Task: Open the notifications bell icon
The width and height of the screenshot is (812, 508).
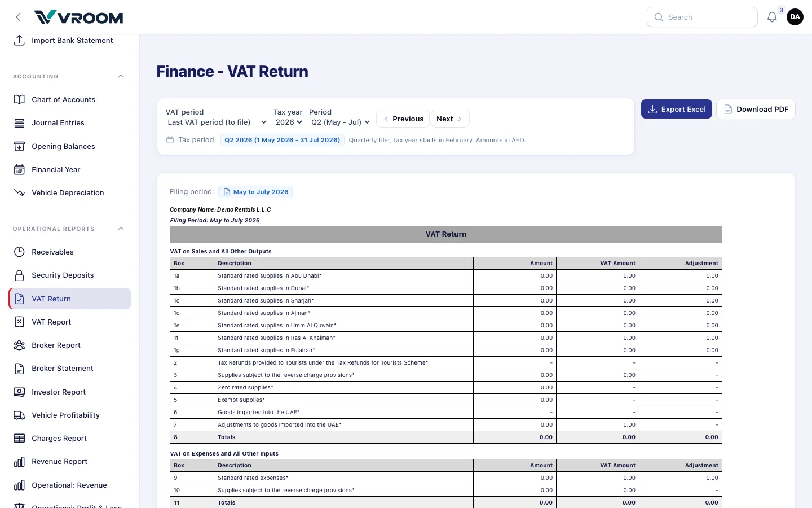Action: (x=772, y=17)
